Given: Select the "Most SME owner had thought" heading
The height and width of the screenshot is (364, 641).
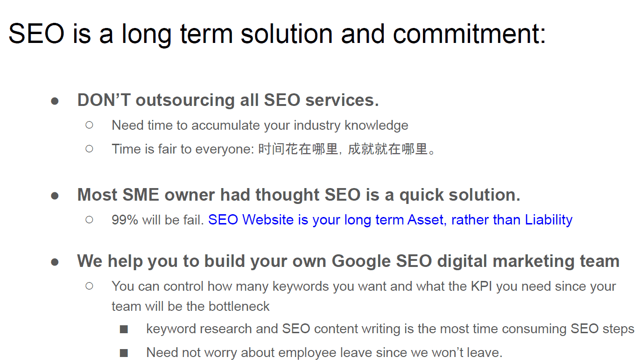Looking at the screenshot, I should pos(299,195).
